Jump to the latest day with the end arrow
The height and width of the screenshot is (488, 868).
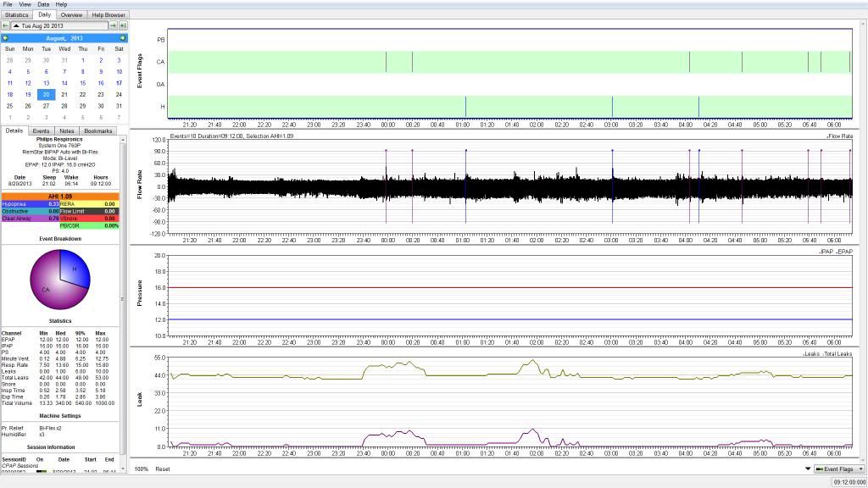pos(123,26)
